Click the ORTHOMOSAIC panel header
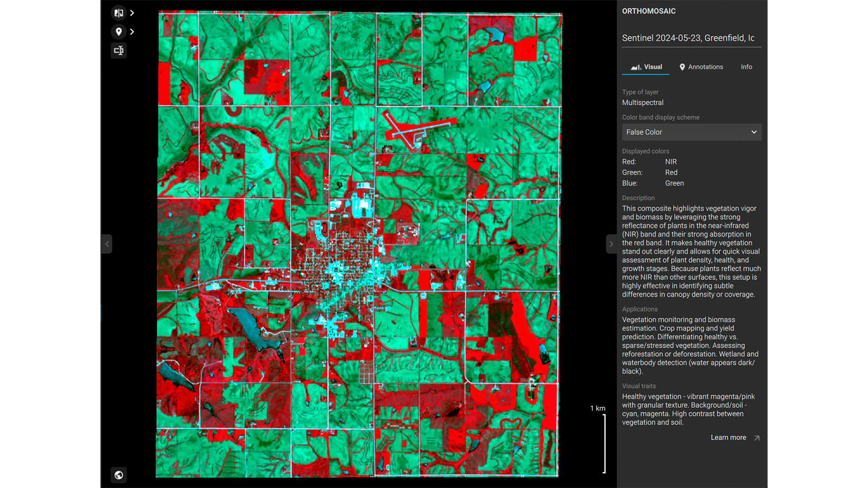 pyautogui.click(x=649, y=11)
